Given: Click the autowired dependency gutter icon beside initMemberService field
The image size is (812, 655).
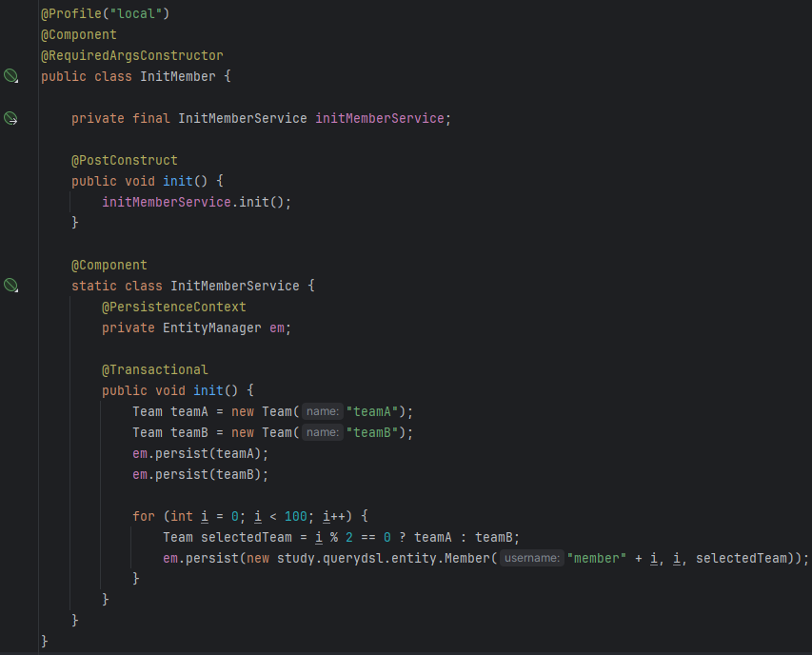Looking at the screenshot, I should point(10,119).
